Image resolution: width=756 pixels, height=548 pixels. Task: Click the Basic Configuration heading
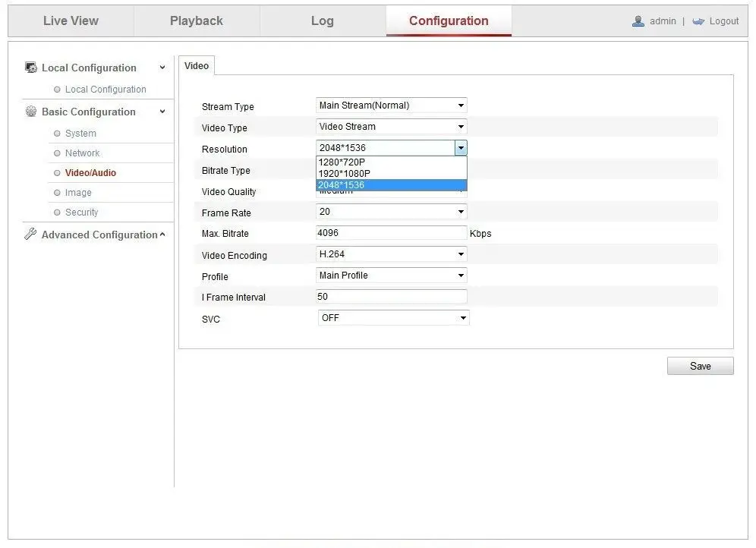tap(89, 112)
